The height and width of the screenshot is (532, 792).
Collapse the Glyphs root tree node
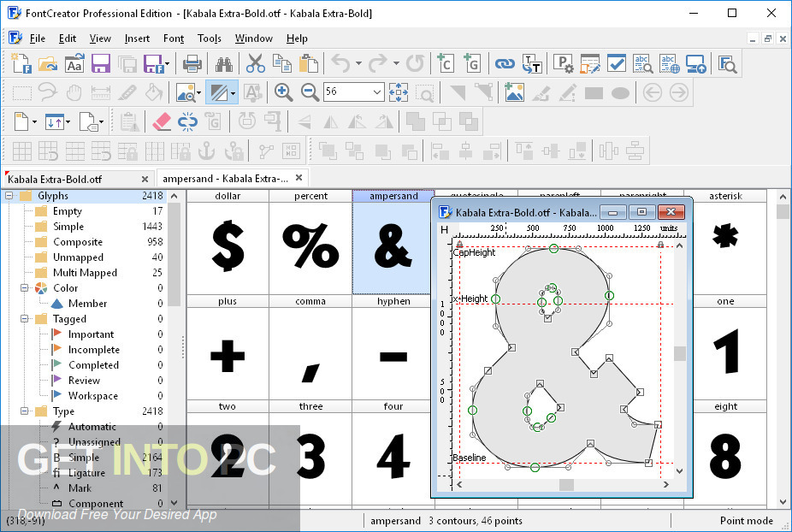(x=9, y=196)
